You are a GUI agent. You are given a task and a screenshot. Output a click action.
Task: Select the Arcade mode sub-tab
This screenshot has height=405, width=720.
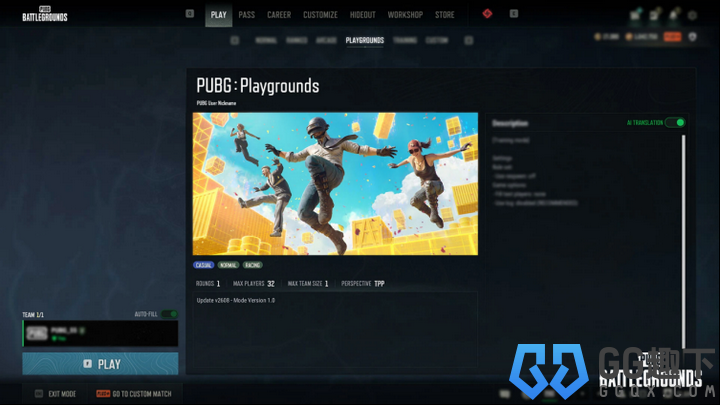pos(326,40)
